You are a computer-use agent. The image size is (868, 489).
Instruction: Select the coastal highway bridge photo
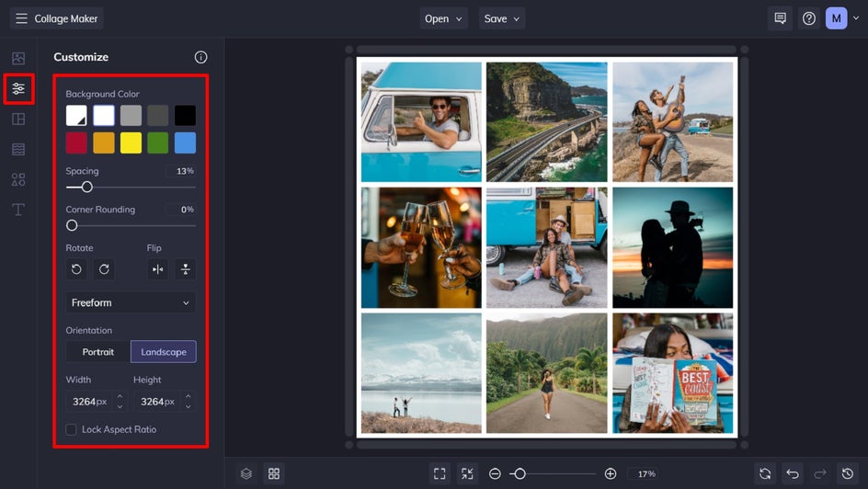pos(547,121)
